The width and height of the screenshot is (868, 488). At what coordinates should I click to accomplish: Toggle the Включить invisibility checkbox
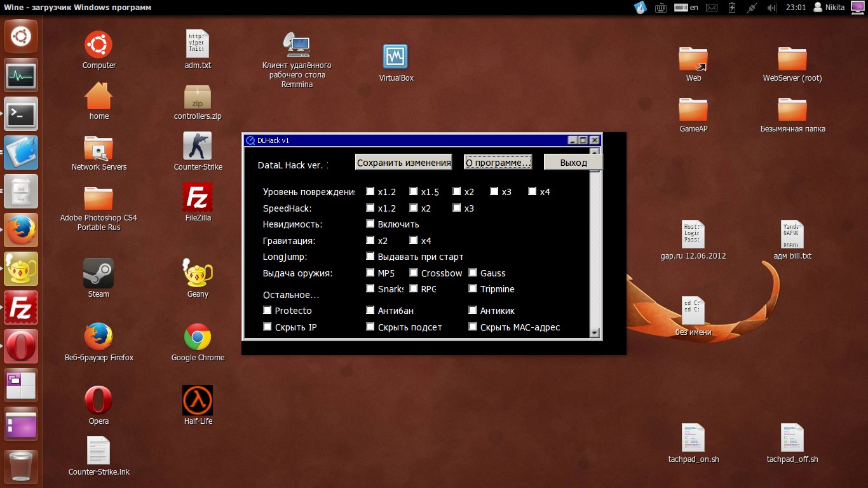[370, 224]
